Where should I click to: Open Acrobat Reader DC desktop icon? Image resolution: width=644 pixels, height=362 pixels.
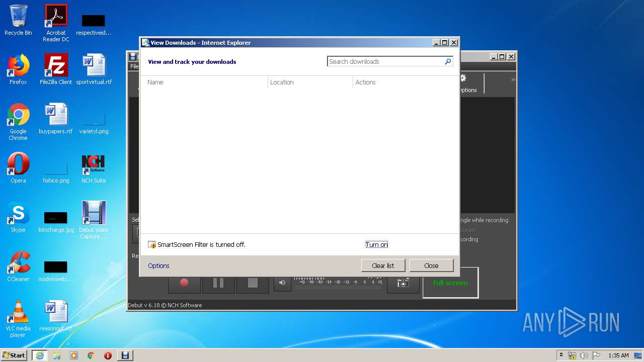click(56, 23)
